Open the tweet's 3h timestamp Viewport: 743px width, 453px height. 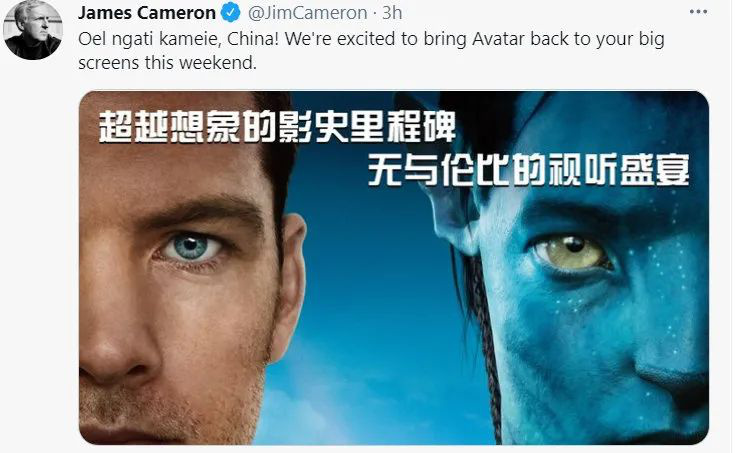pos(392,13)
